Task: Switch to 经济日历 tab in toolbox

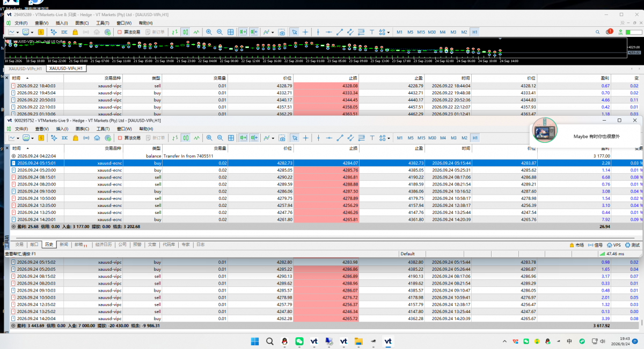Action: coord(103,244)
